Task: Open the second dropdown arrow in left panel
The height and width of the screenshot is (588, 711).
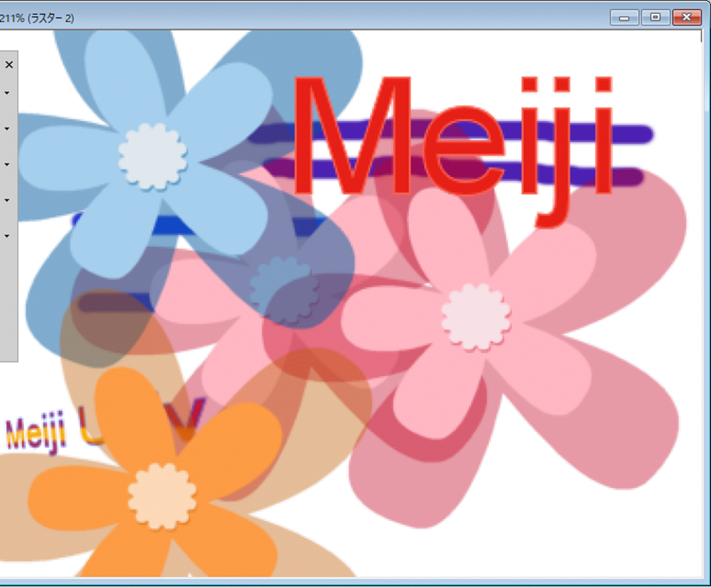Action: tap(7, 129)
